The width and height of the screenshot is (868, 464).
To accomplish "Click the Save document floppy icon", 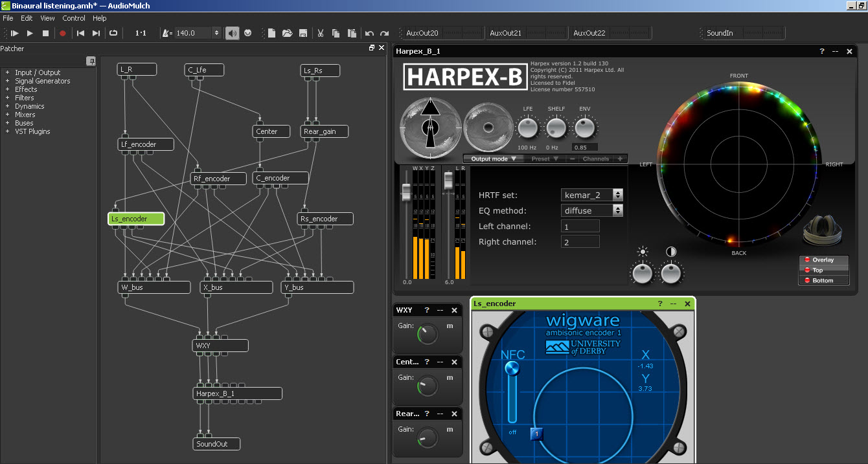I will click(303, 33).
